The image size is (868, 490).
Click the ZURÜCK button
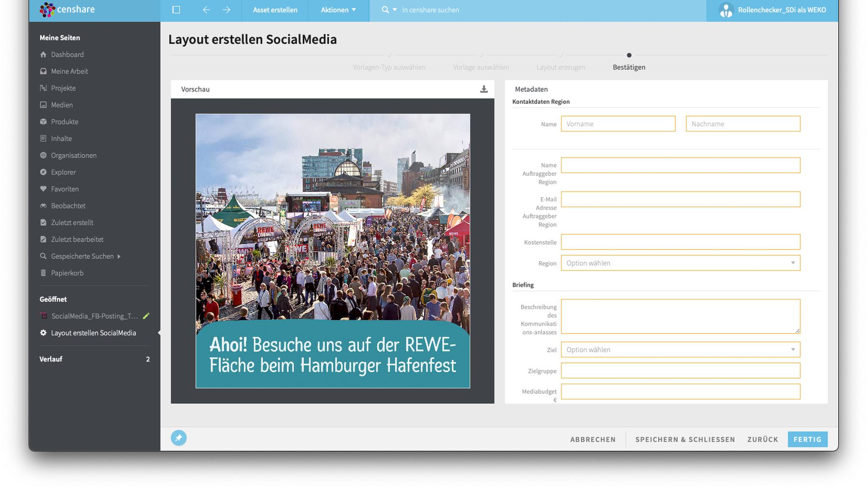coord(763,440)
